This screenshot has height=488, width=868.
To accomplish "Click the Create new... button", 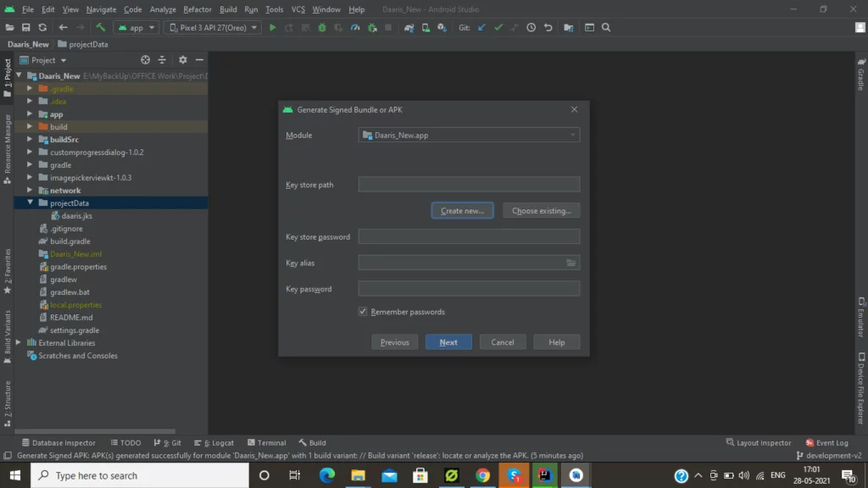I will [462, 211].
